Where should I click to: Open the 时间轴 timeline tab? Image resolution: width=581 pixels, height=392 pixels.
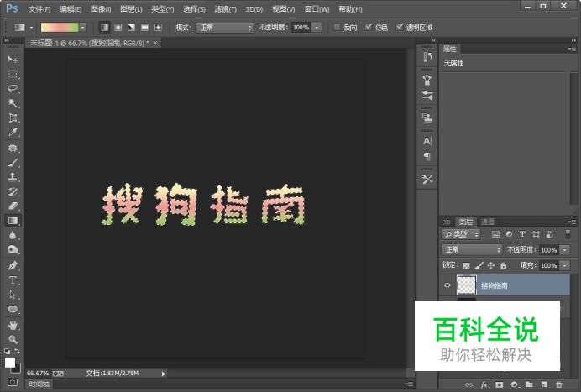[x=39, y=384]
